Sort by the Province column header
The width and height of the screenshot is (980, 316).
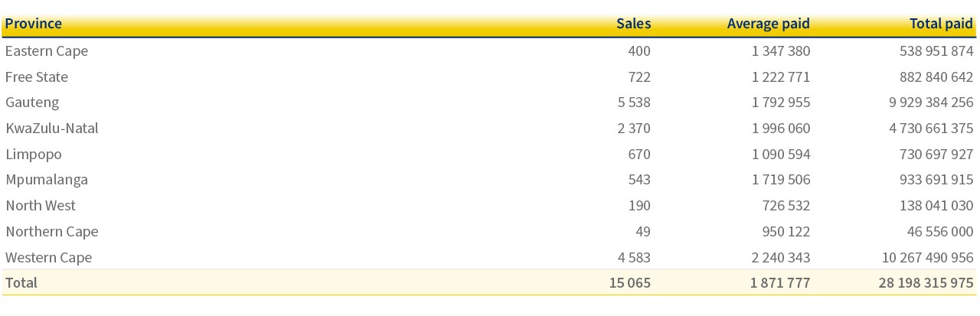tap(34, 24)
